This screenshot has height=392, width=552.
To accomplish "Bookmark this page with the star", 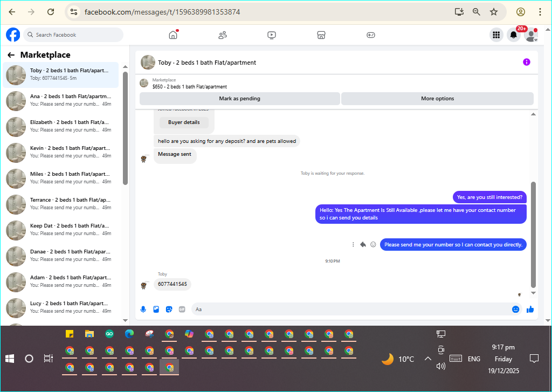I will click(494, 12).
